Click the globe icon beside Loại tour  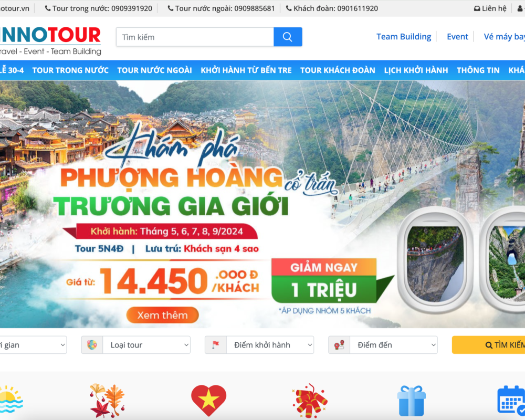(x=92, y=344)
